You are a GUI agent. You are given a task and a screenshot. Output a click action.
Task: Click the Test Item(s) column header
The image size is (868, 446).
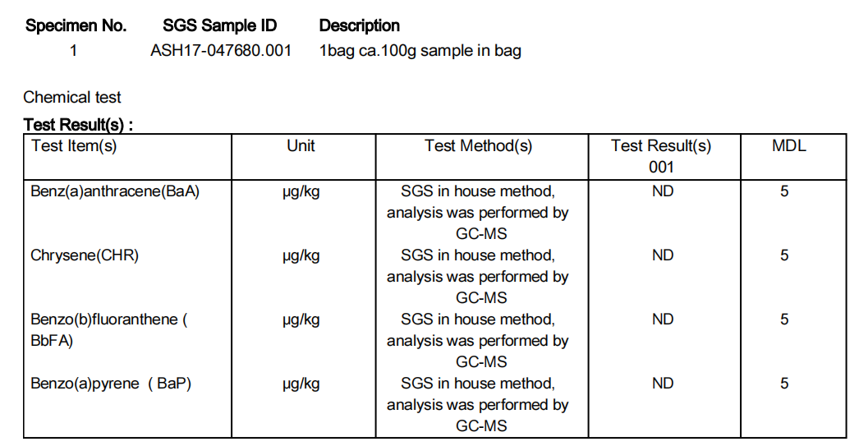coord(74,146)
